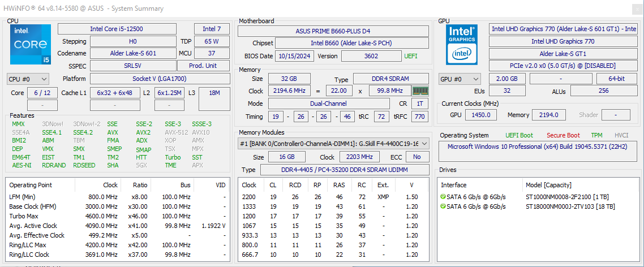The height and width of the screenshot is (267, 644).
Task: Click green check icon for ST18000NM000J drive
Action: 443,206
